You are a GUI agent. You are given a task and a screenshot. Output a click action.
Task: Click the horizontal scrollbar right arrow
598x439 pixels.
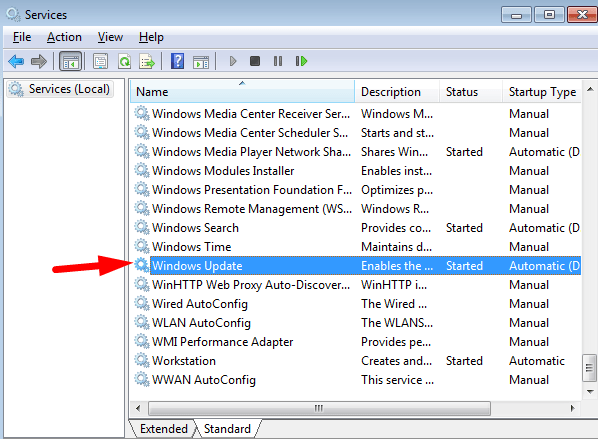(x=572, y=408)
